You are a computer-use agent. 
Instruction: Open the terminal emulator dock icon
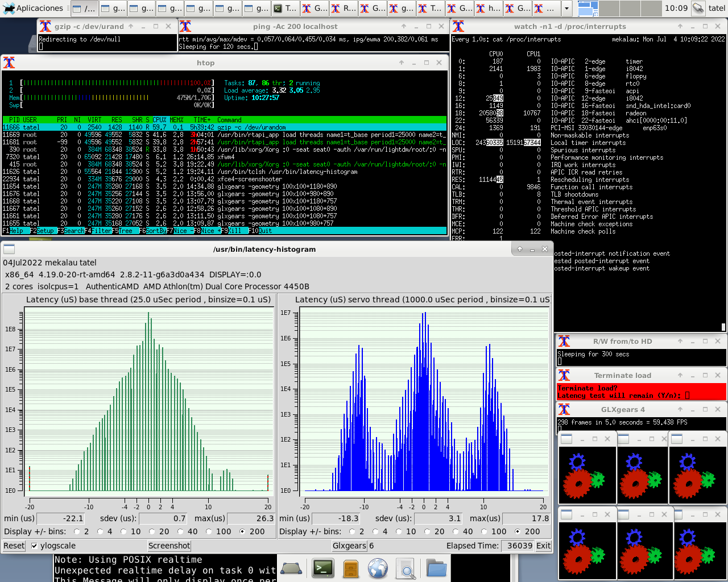point(323,568)
